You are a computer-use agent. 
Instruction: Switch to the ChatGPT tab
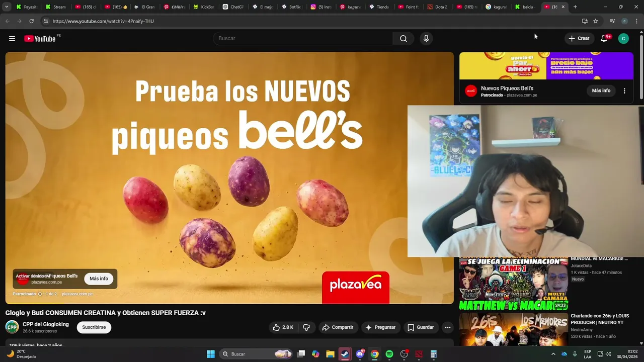233,7
